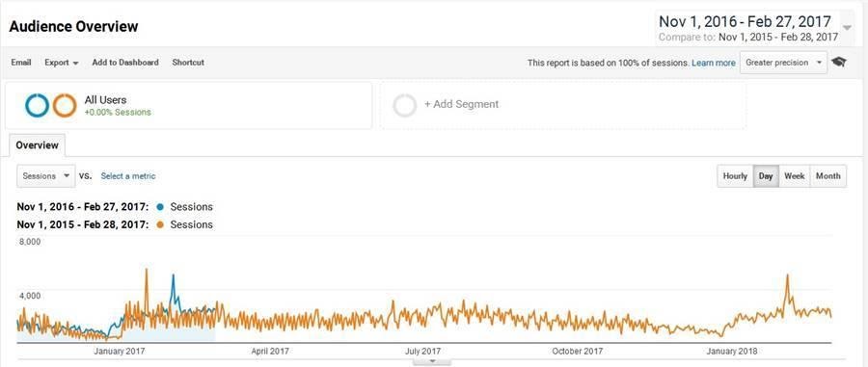Switch graph to Month view
This screenshot has width=868, height=367.
tap(828, 175)
